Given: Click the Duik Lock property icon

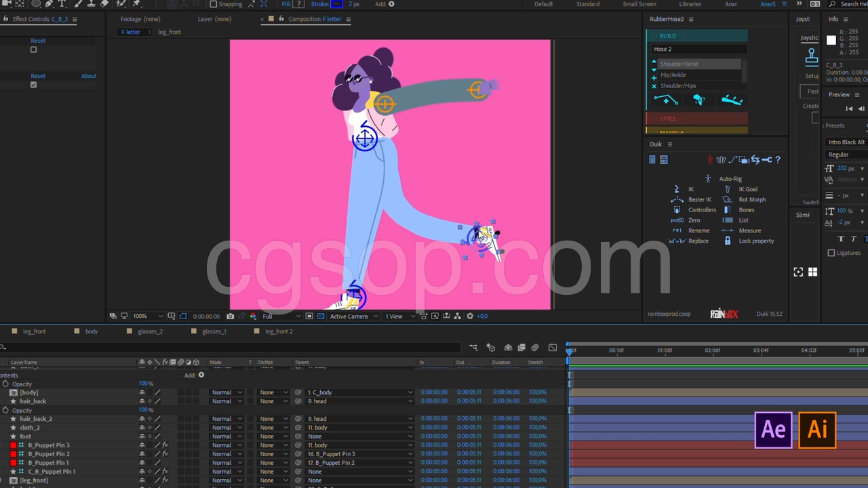Looking at the screenshot, I should pos(728,241).
